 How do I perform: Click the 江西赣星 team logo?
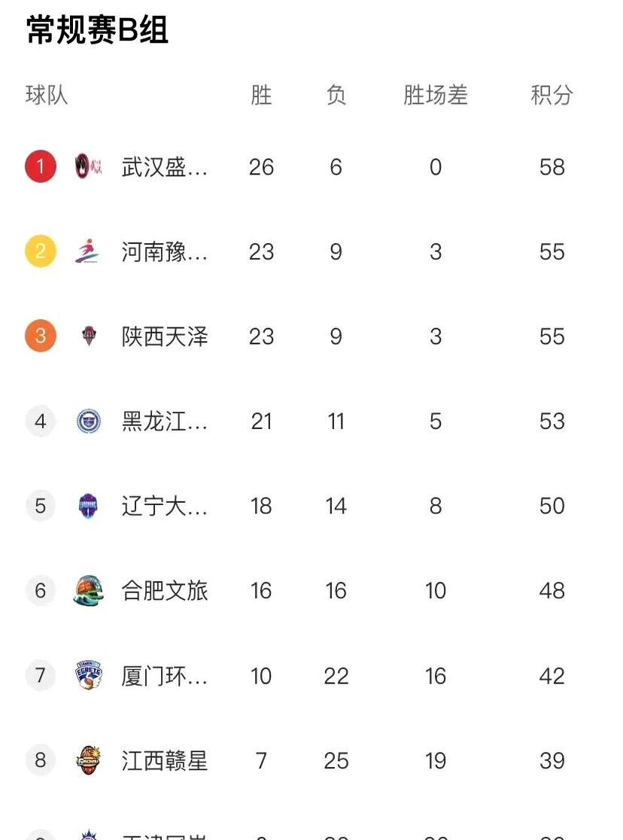coord(88,760)
